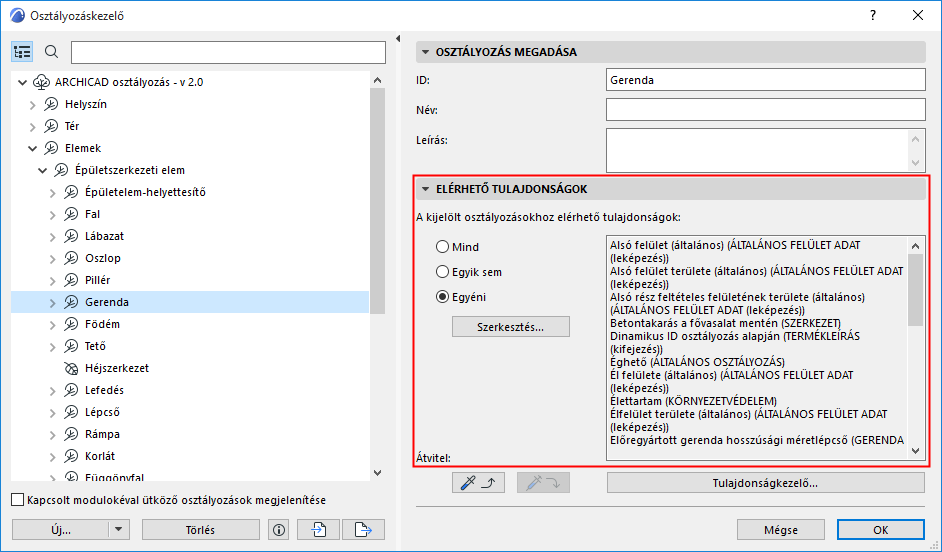
Task: Open the Tulajdonságkezelő... button
Action: pyautogui.click(x=765, y=482)
